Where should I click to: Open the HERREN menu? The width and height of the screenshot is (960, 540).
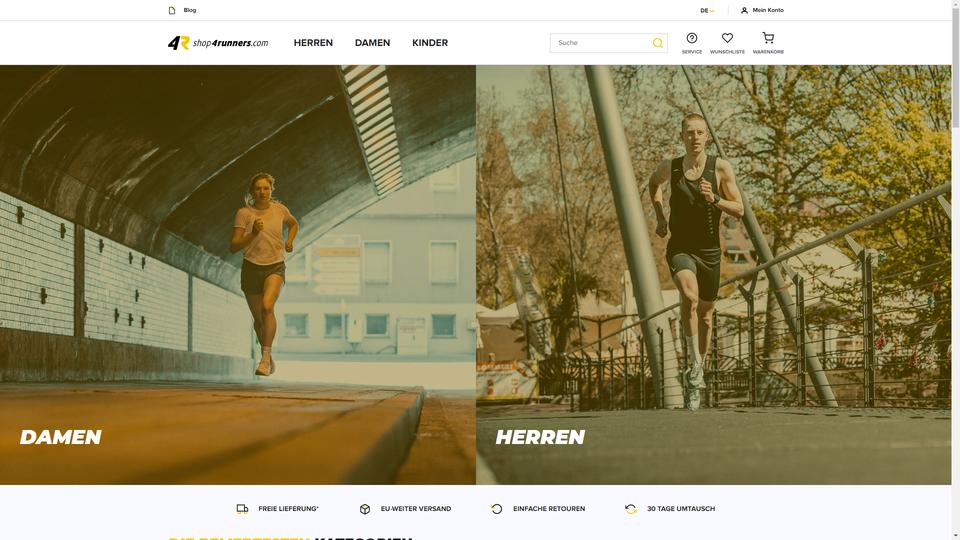coord(313,43)
